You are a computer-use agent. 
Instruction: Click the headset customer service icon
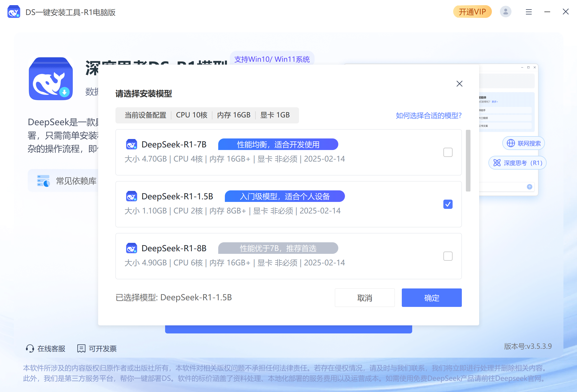[30, 349]
